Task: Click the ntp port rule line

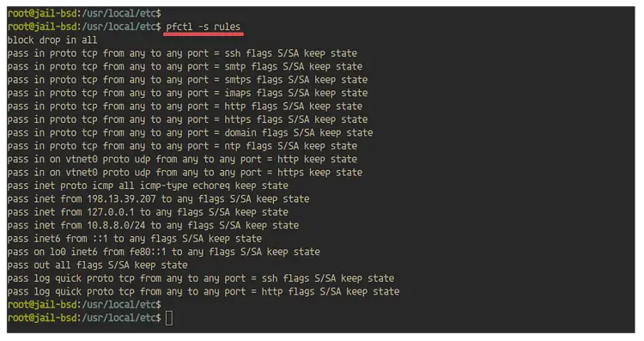Action: (182, 146)
